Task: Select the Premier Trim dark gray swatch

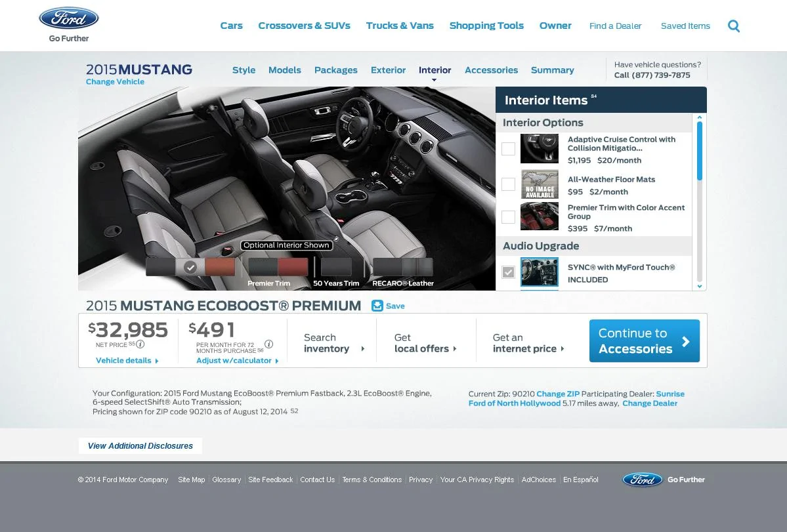Action: point(263,267)
